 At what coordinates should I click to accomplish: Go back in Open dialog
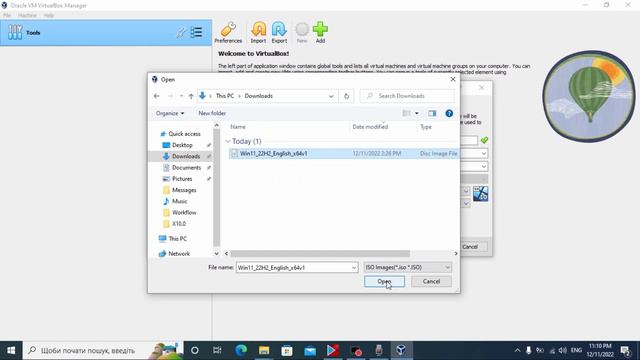[156, 96]
